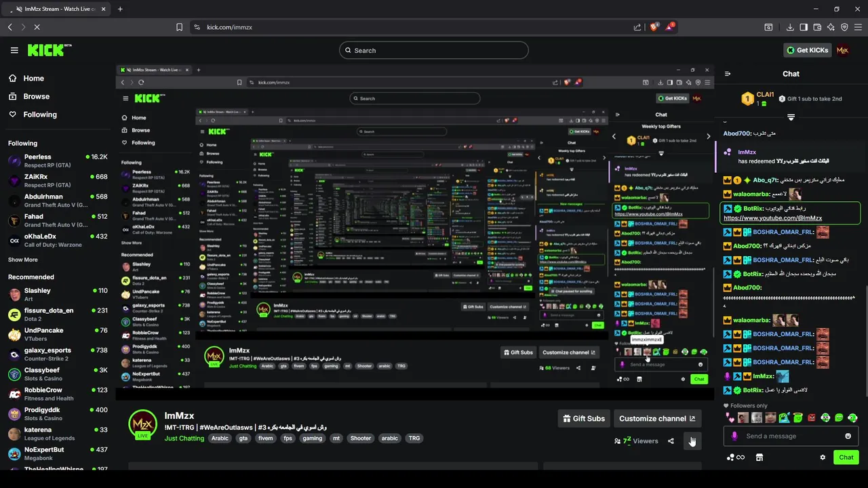Screen dimensions: 868x488
Task: Open browser downloads icon
Action: [790, 27]
